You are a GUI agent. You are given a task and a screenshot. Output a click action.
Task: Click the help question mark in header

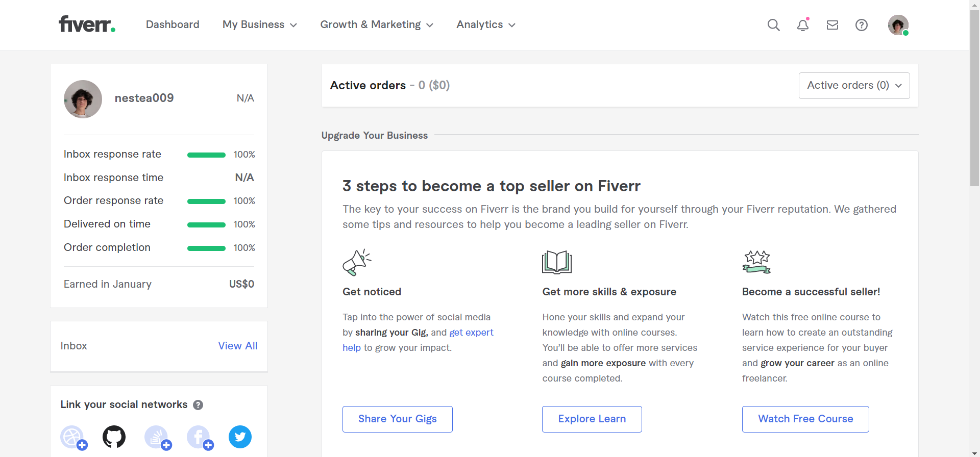862,25
